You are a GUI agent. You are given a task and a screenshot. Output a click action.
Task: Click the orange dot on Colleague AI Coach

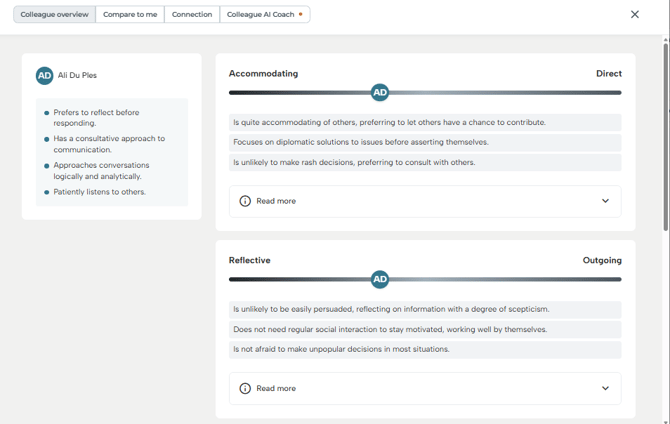301,15
